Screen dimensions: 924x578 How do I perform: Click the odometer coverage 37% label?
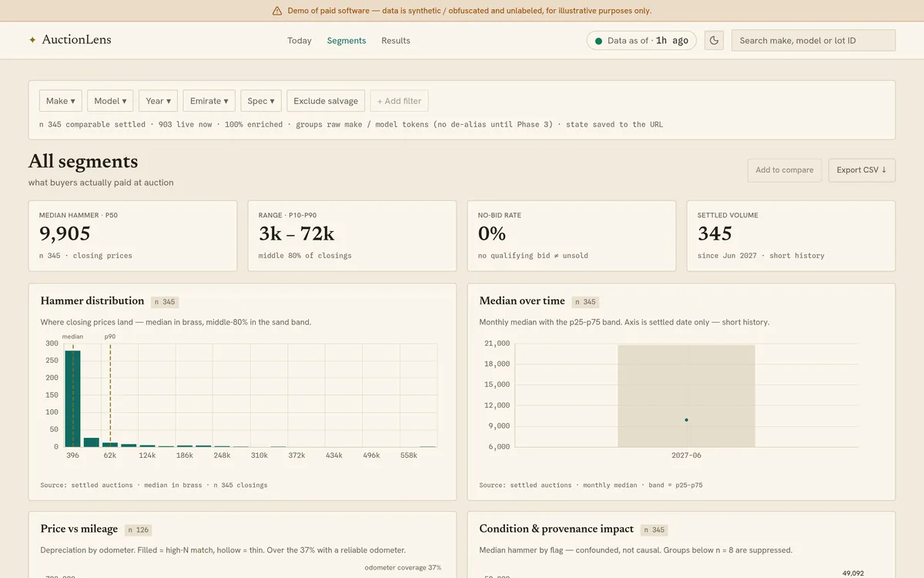[403, 567]
